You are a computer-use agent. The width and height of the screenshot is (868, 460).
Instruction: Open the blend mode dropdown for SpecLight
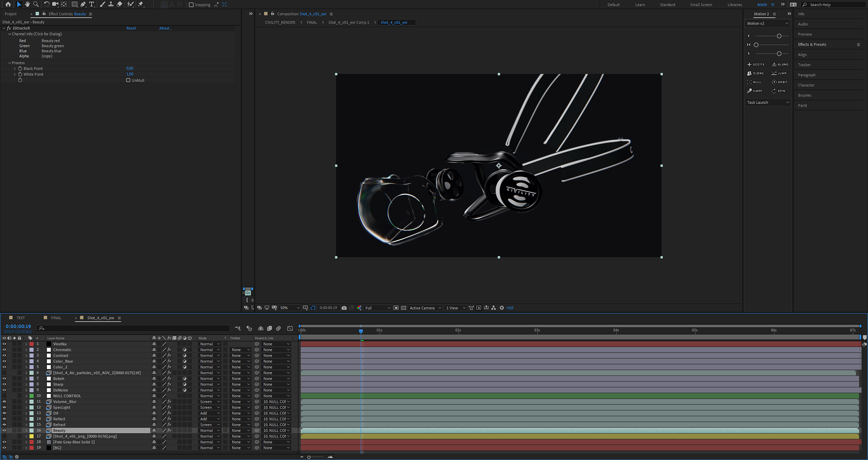(x=210, y=408)
